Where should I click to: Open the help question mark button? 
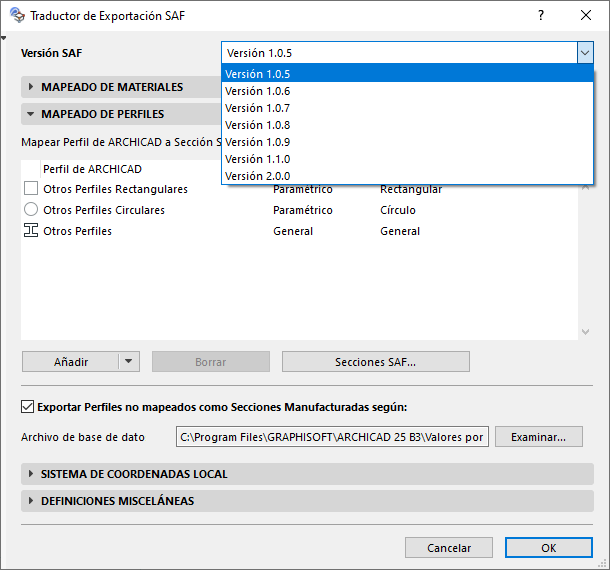point(541,15)
